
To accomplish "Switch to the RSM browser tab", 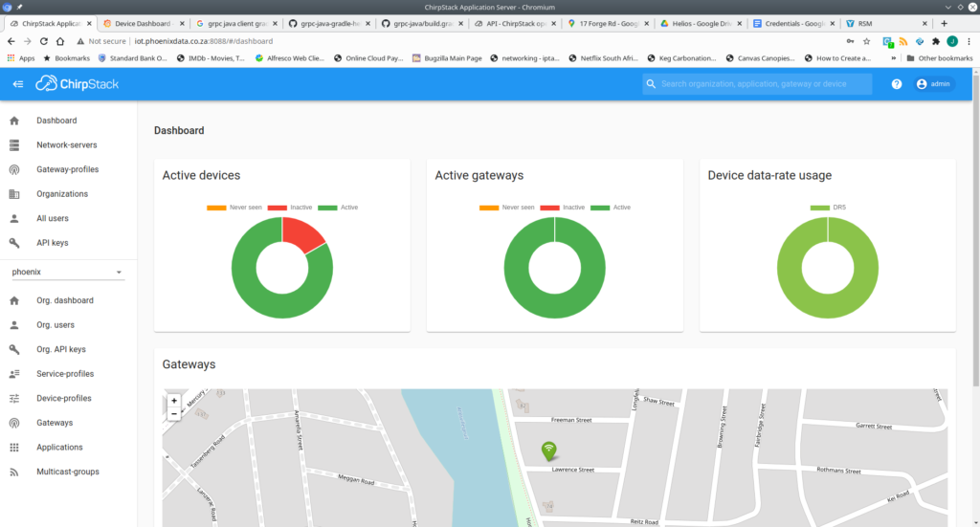I will 886,24.
